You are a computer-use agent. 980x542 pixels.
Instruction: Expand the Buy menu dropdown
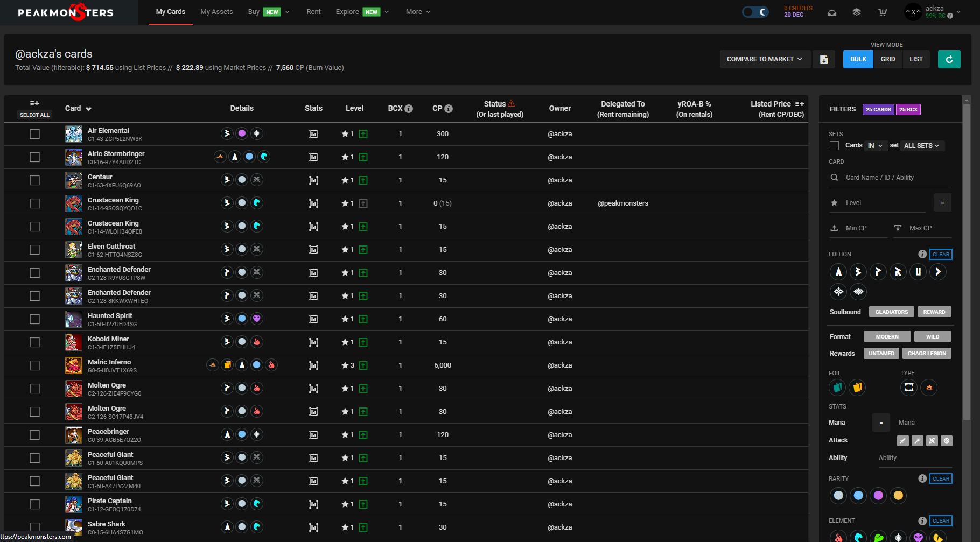268,12
